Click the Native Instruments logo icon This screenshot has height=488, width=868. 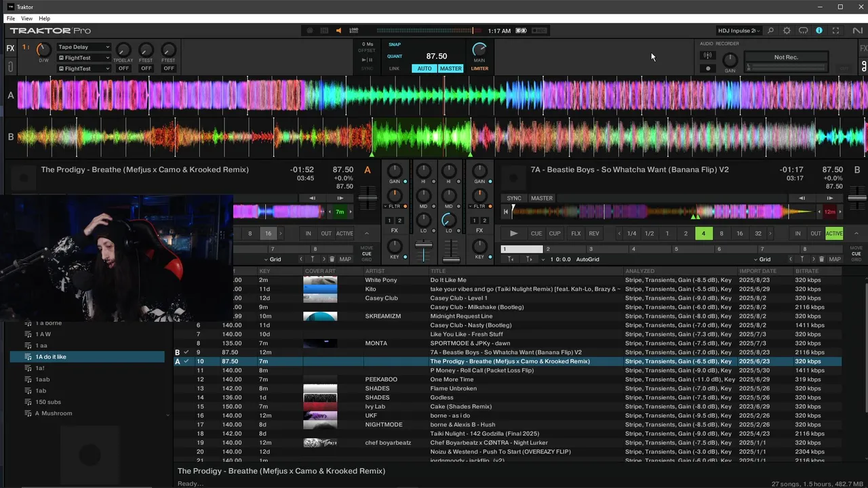857,30
